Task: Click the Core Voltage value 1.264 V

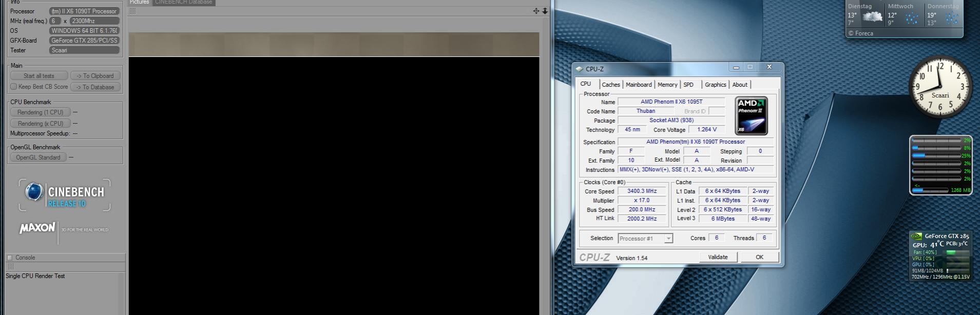Action: tap(707, 129)
